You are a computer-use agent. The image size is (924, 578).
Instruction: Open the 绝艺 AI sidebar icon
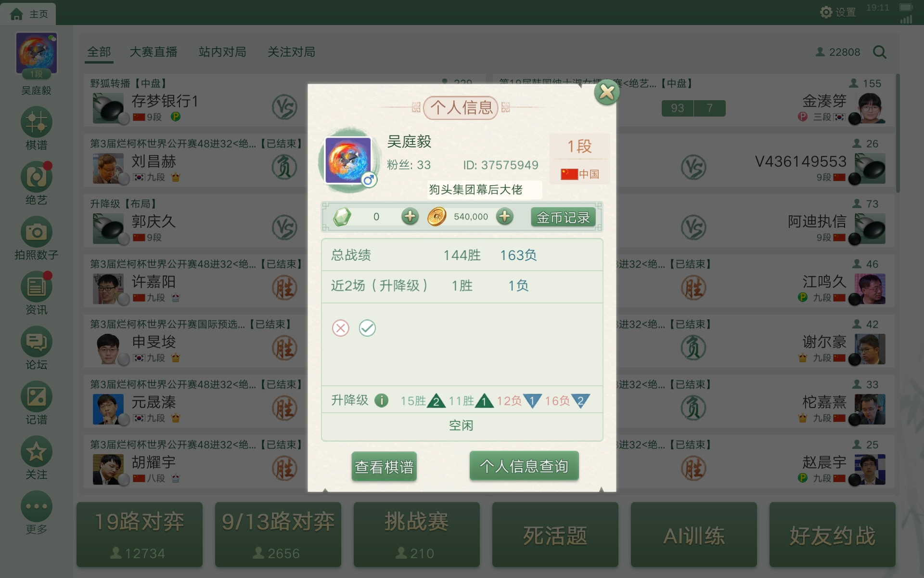click(x=36, y=177)
